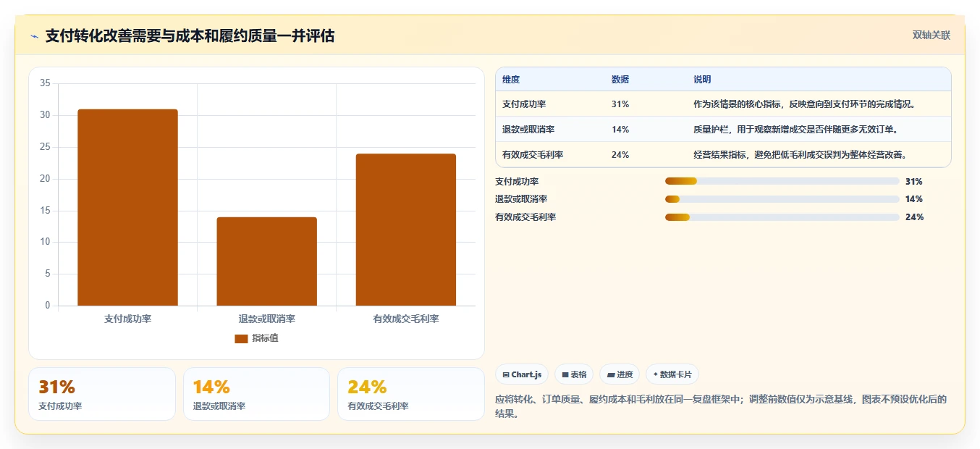Toggle the 指标值 legend color swatch
Image resolution: width=980 pixels, height=449 pixels.
pyautogui.click(x=241, y=339)
